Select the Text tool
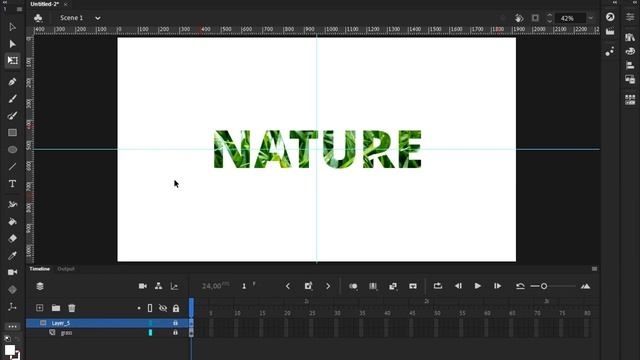The image size is (640, 360). point(12,184)
